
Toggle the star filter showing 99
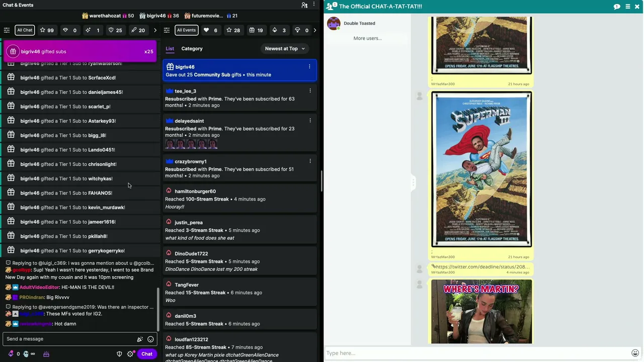tap(47, 30)
